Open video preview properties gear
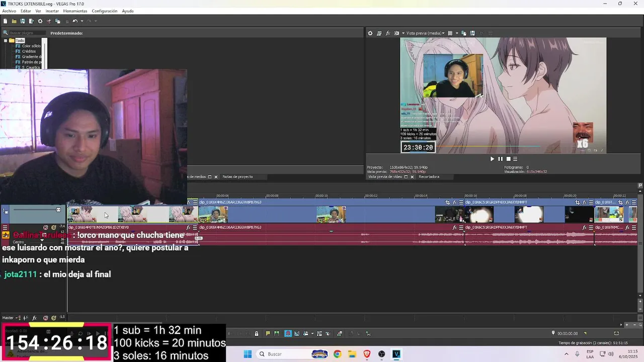 coord(370,33)
